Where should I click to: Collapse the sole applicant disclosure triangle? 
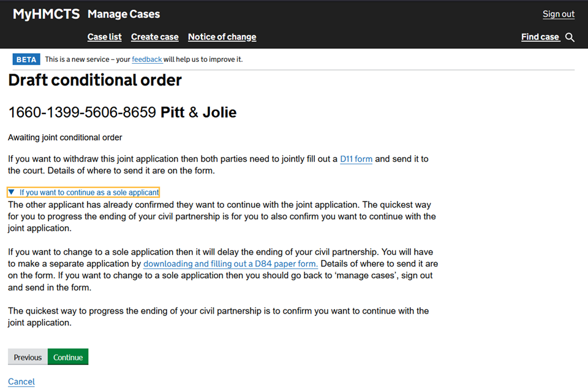click(12, 192)
